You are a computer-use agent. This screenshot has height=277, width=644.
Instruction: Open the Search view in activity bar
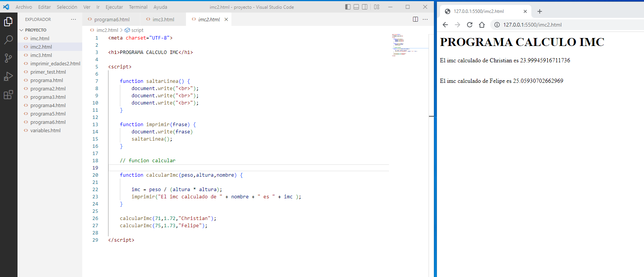[x=8, y=40]
